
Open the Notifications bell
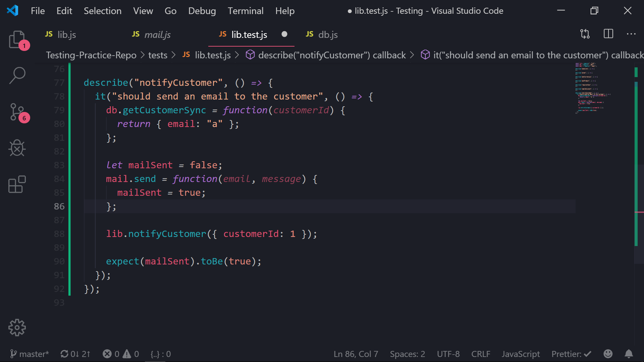(x=629, y=354)
